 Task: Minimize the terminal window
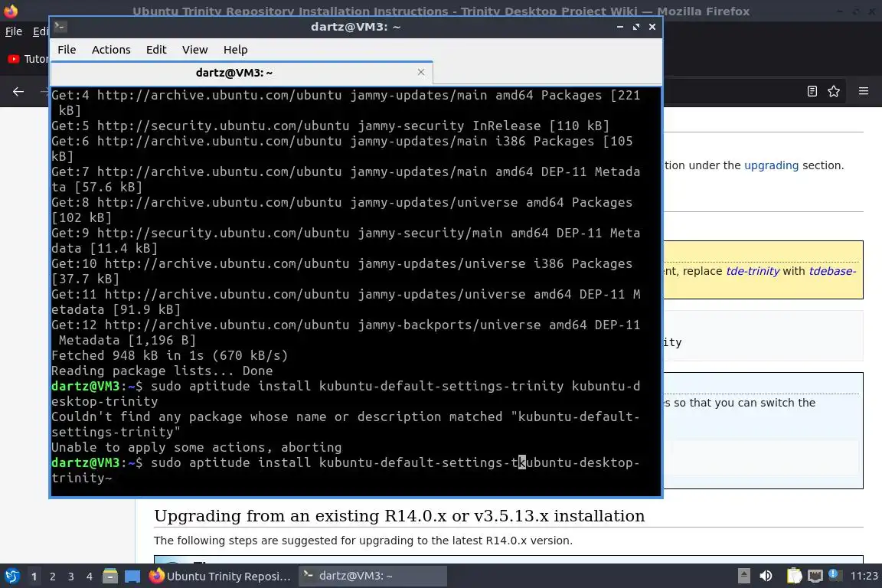tap(620, 27)
